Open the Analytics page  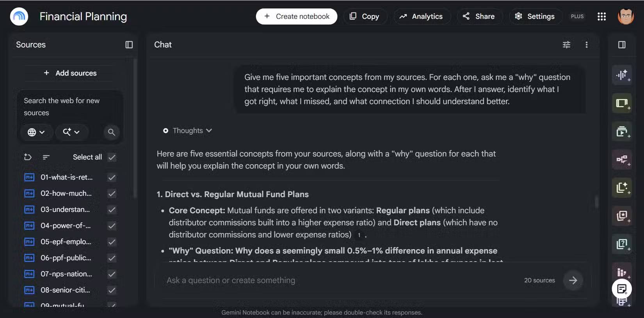pyautogui.click(x=422, y=16)
